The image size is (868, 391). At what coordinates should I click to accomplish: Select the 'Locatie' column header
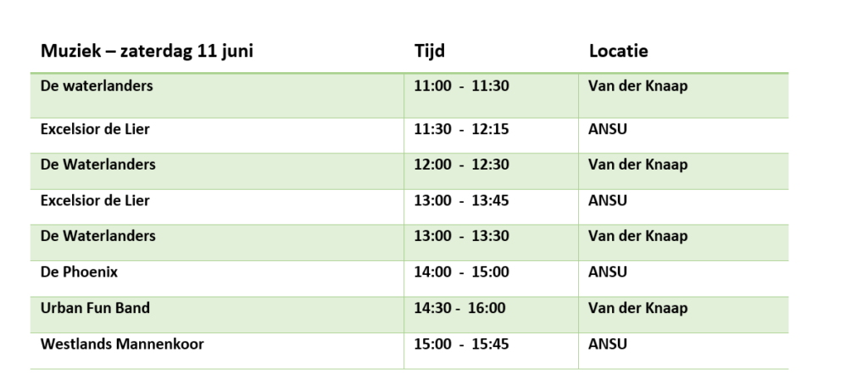tap(618, 51)
